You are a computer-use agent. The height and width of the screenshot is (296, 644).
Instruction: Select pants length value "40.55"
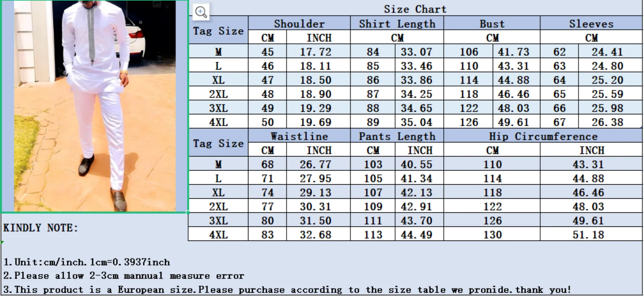click(416, 164)
